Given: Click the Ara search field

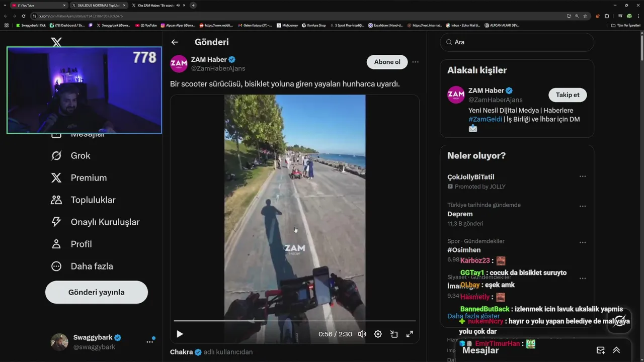Looking at the screenshot, I should [x=517, y=42].
